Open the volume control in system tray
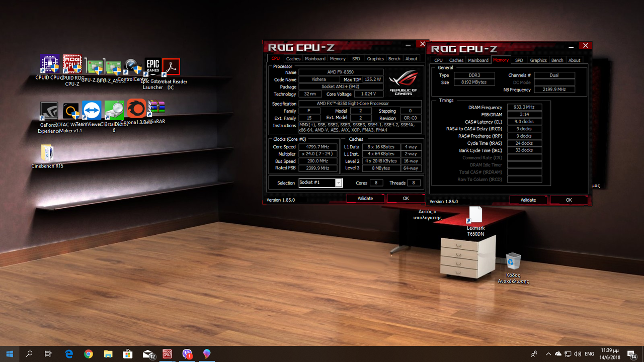Screen dimensions: 644x362 [578, 354]
